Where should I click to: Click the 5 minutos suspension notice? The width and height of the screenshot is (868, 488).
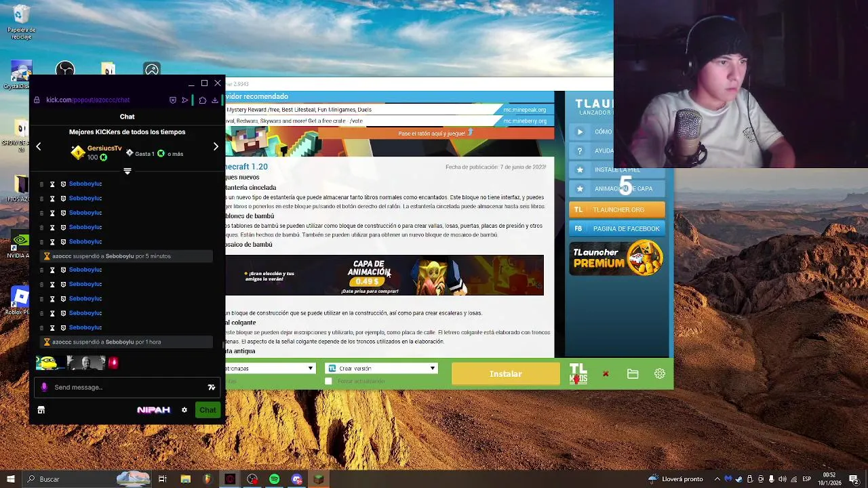(x=127, y=256)
